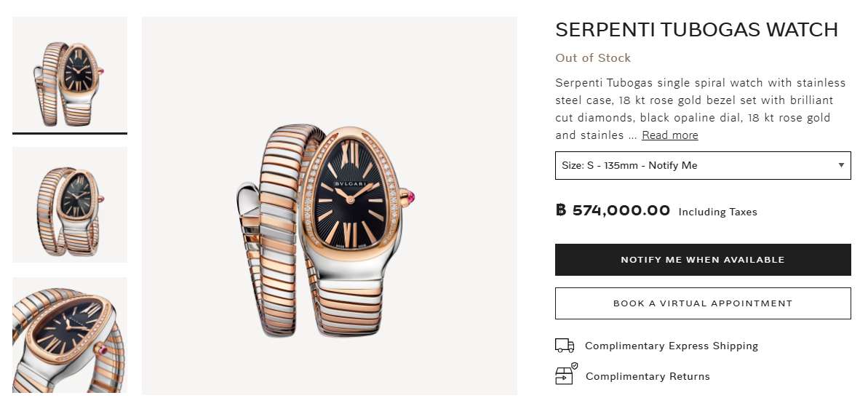The image size is (868, 406).
Task: Book a virtual appointment
Action: (702, 303)
